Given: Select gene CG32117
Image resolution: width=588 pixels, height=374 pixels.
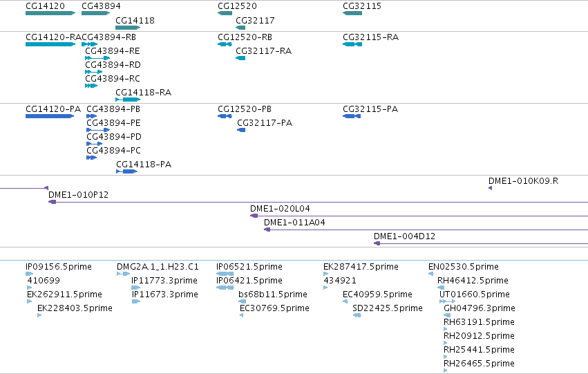Looking at the screenshot, I should pos(240,28).
